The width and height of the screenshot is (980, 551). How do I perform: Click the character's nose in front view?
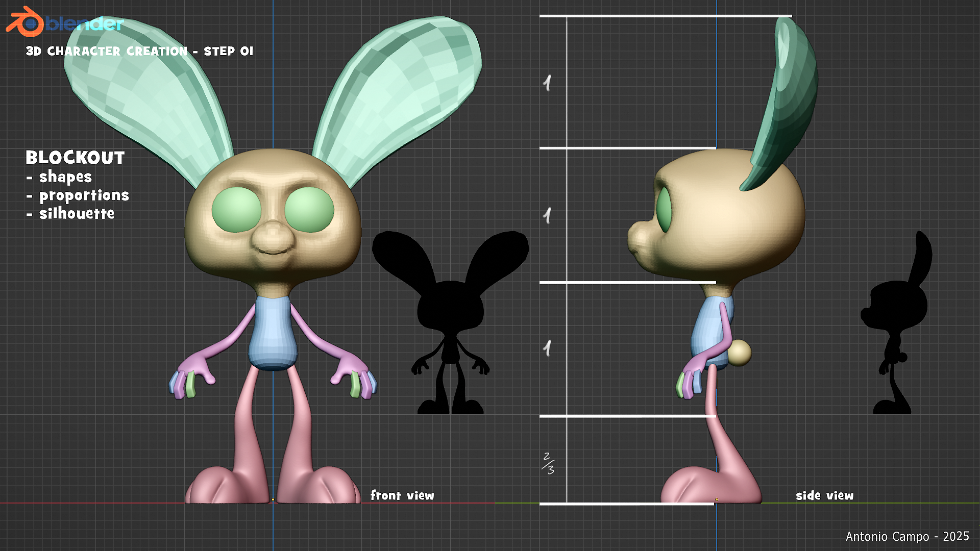coord(273,236)
